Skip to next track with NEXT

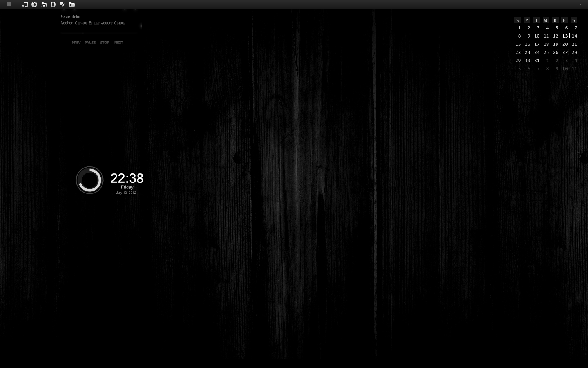[119, 43]
